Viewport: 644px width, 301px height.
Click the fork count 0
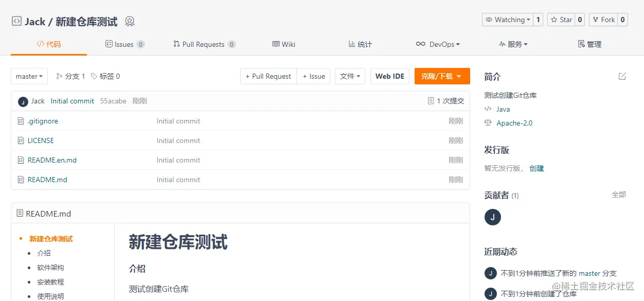[622, 20]
